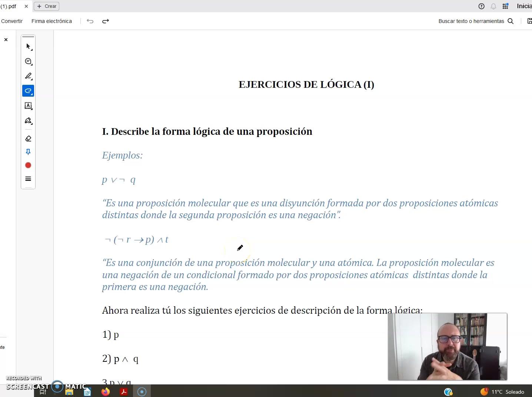Click the sentence starting Ahora realiza tú
The image size is (532, 397).
click(262, 310)
